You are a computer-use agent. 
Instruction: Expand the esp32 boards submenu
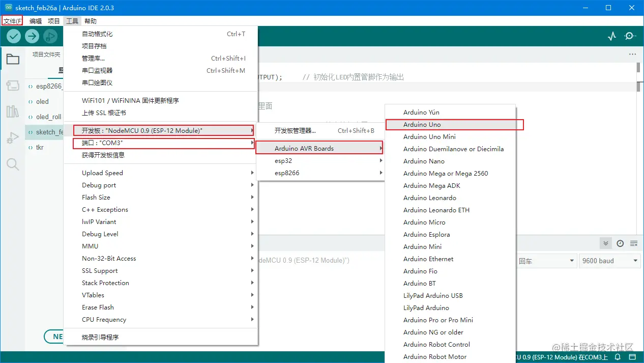click(320, 161)
